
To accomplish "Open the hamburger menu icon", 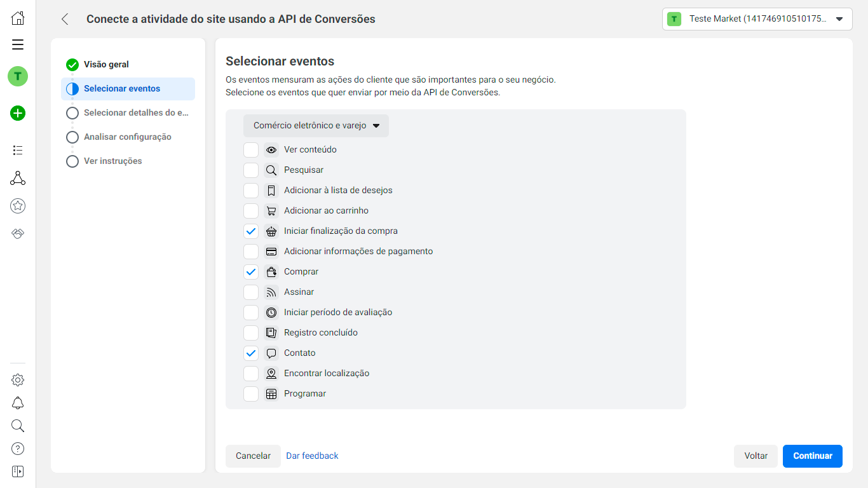I will point(18,44).
